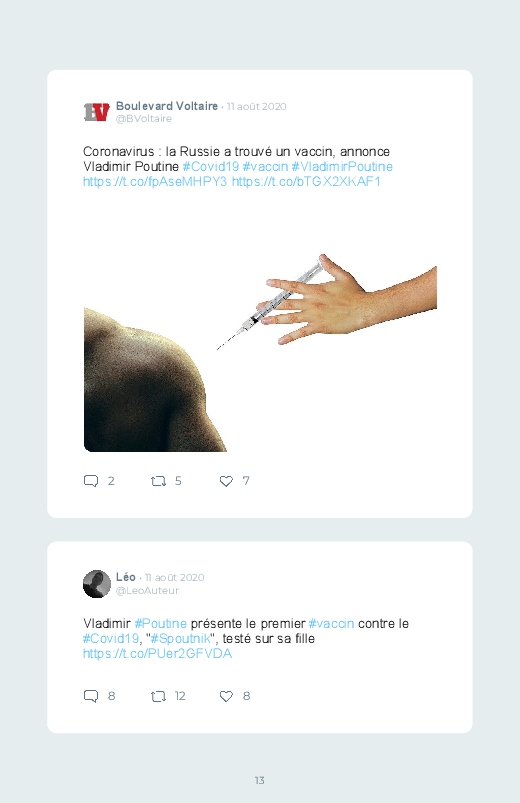Open the #Covid19 hashtag in first tweet
Viewport: 520px width, 803px height.
(211, 166)
